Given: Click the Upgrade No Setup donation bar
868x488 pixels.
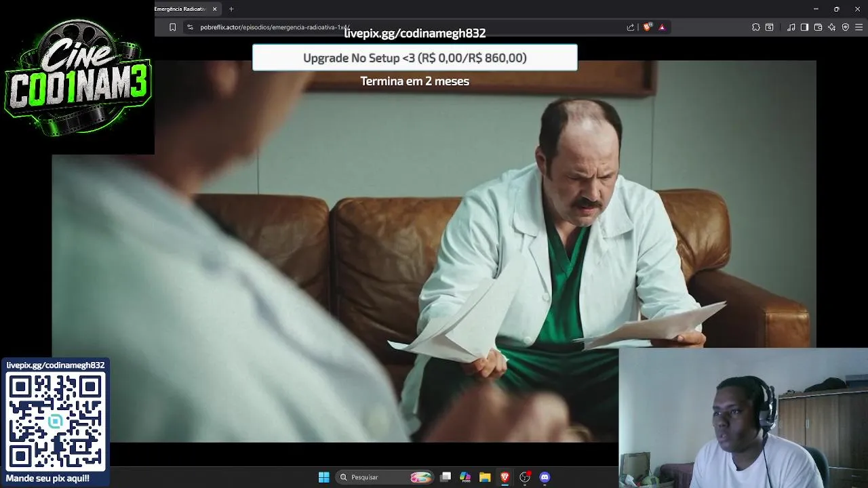Looking at the screenshot, I should coord(415,58).
